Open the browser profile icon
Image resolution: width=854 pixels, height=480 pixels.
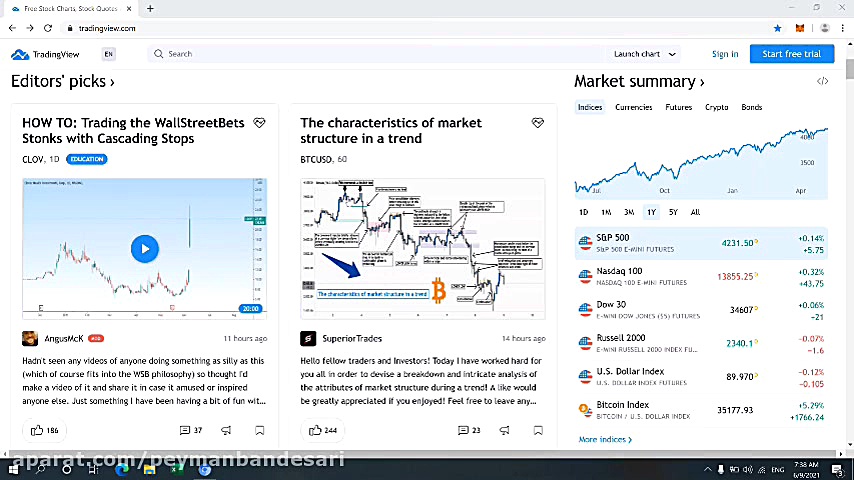(825, 28)
